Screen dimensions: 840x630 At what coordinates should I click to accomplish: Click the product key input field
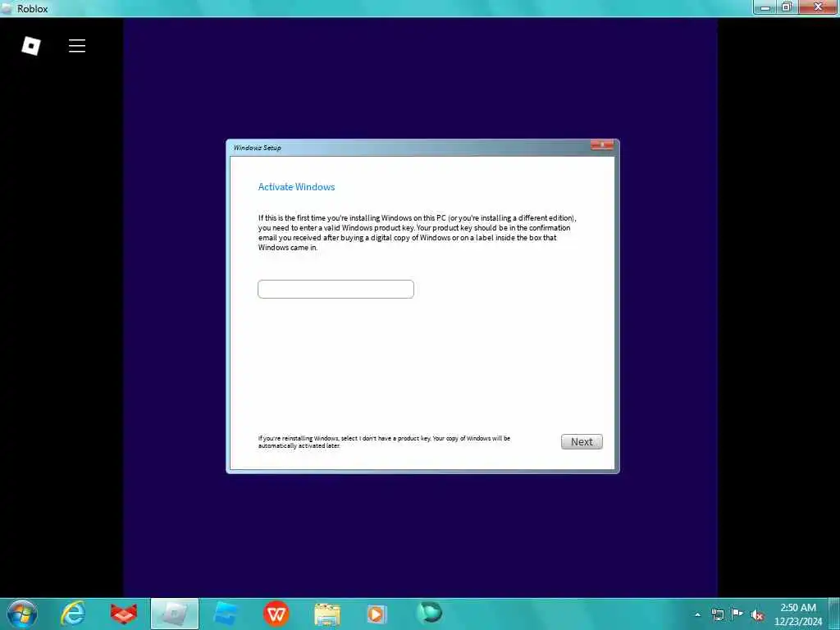(x=336, y=289)
